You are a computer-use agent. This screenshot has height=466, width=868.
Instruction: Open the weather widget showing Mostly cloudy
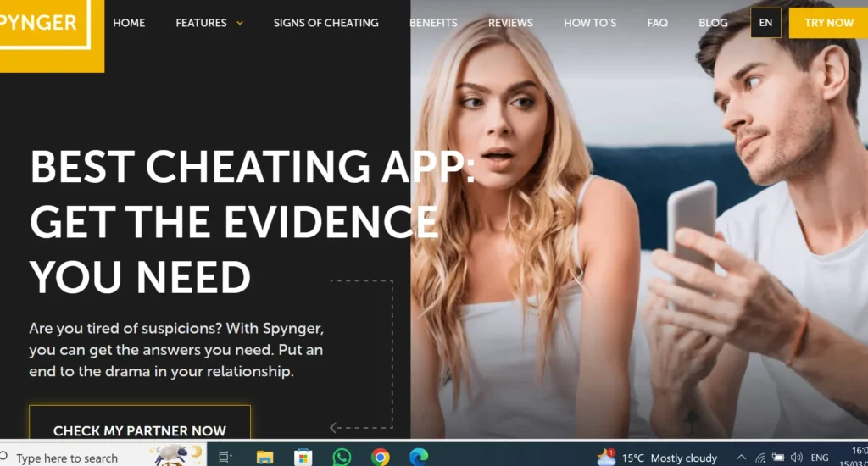click(x=657, y=458)
